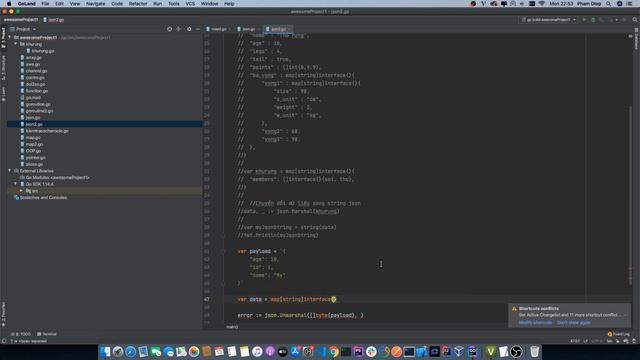Open the GoLand application menu
Screen dimensions: 640x360
tap(27, 4)
